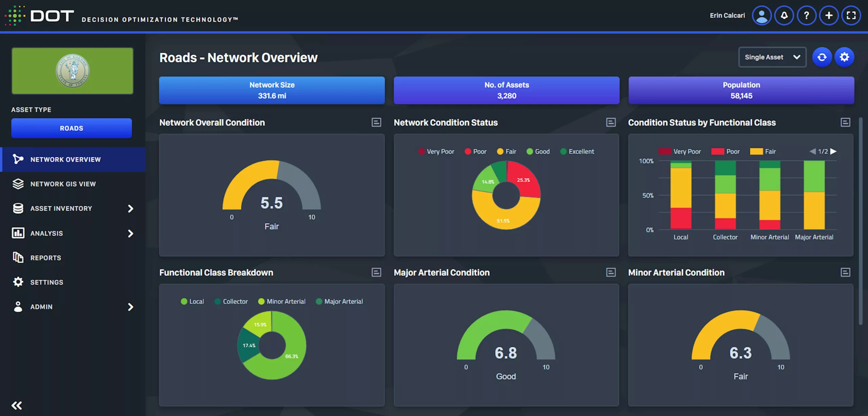Expand the Analysis menu chevron
Screen dimensions: 868x416
(x=131, y=234)
